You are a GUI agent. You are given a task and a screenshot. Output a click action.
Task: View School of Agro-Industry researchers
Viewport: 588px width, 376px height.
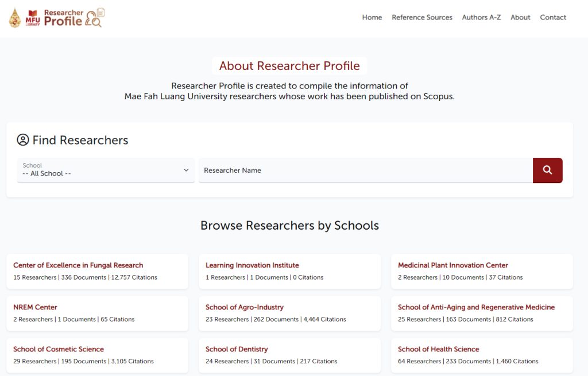pos(245,307)
